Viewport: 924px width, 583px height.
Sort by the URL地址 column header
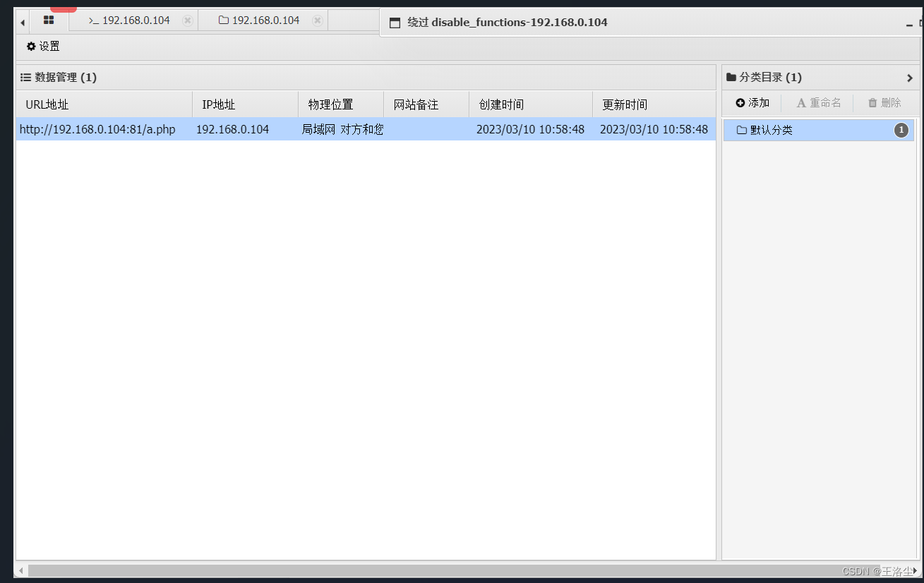pos(104,104)
